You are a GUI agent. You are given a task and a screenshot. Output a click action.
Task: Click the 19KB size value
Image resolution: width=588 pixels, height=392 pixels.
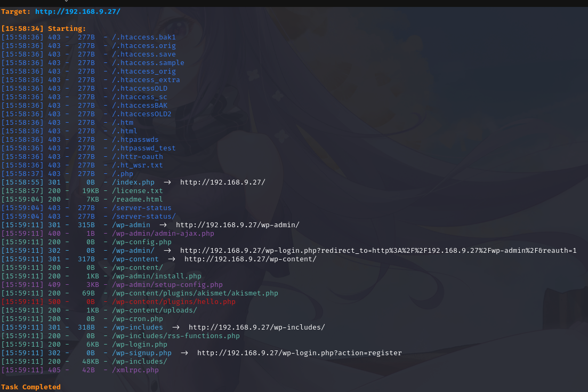click(91, 190)
